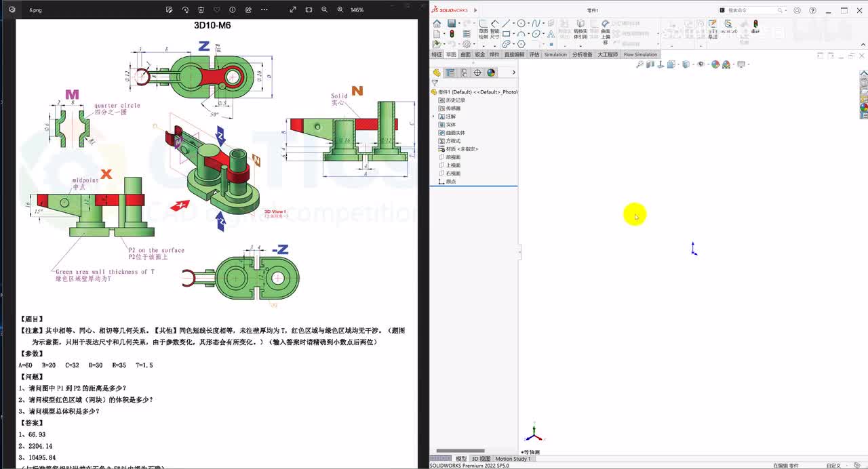
Task: Switch to the 直接编辑 tab
Action: [x=514, y=54]
